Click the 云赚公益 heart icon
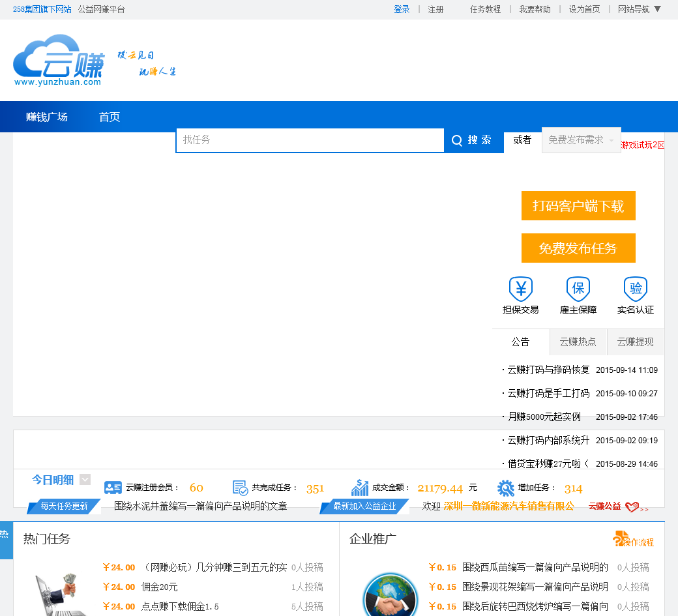The width and height of the screenshot is (678, 616). (632, 506)
